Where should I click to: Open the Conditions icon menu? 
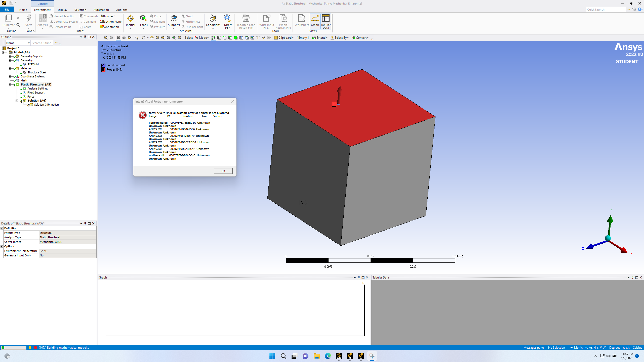point(213,18)
